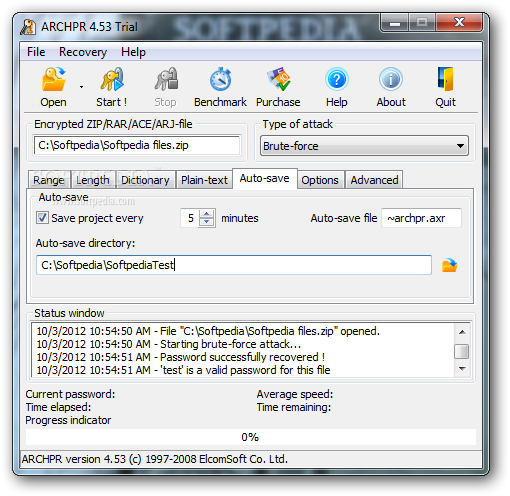Image resolution: width=510 pixels, height=496 pixels.
Task: Click the minutes number field showing 5
Action: [x=190, y=218]
